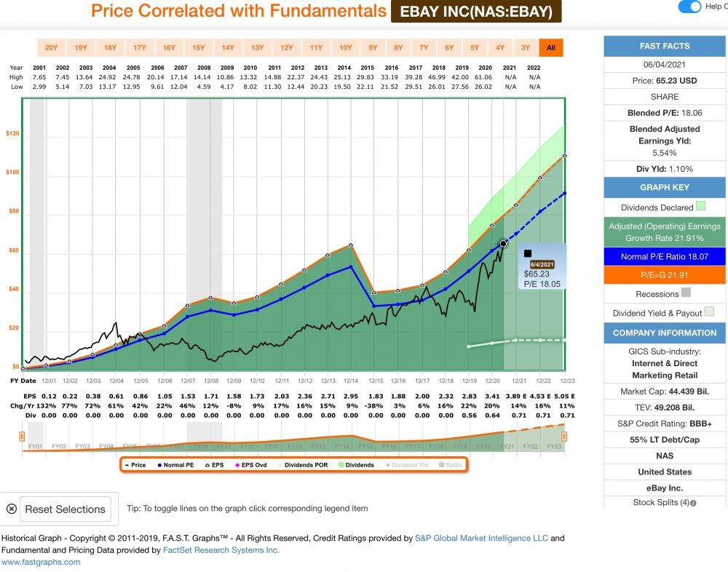Switch to the 5Y time range
The height and width of the screenshot is (572, 728).
pos(475,47)
